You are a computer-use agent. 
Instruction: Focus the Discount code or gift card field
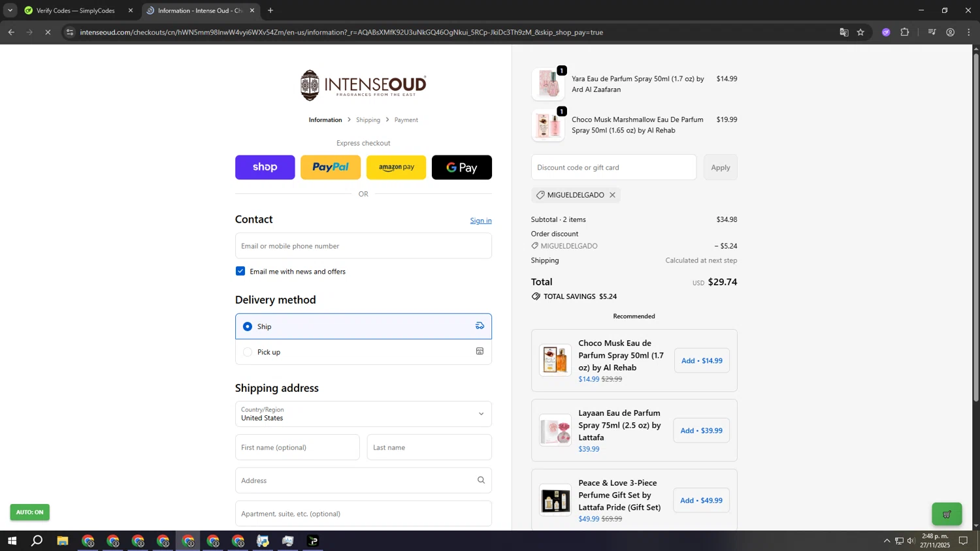(x=613, y=167)
